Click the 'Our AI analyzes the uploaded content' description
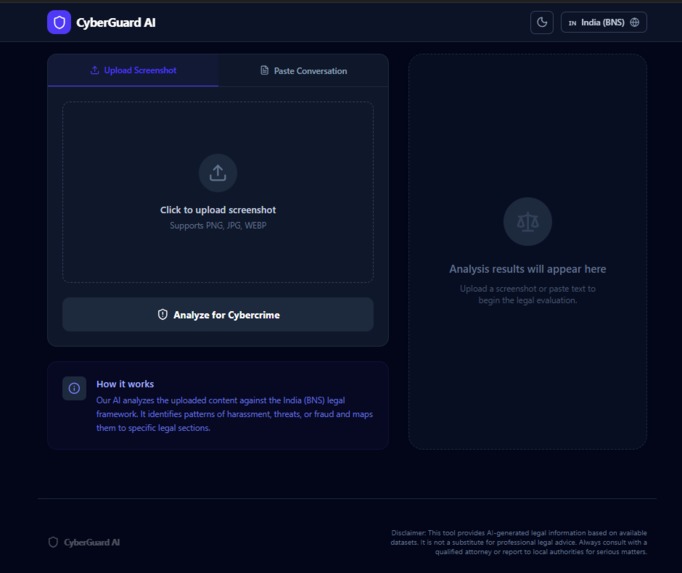 pos(234,414)
